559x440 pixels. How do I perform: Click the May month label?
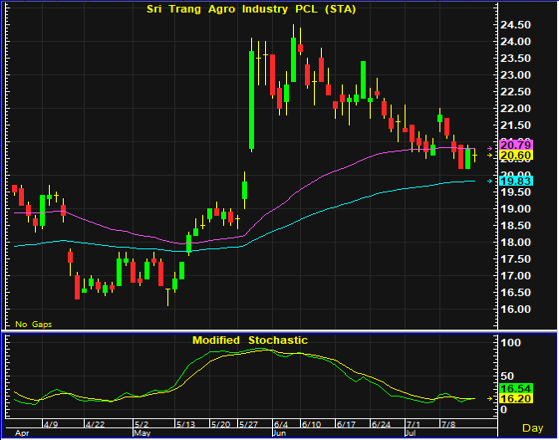142,433
